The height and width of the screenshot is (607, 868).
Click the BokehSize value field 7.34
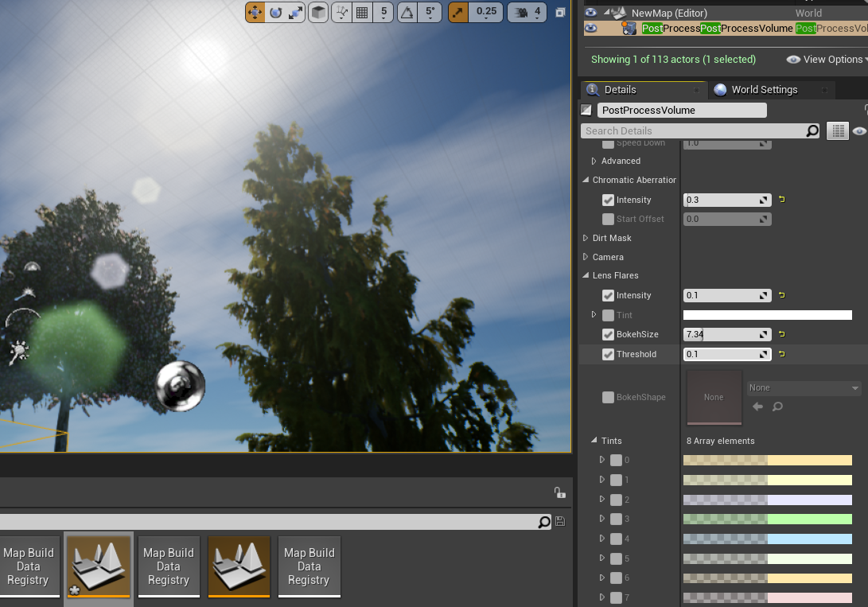[727, 334]
